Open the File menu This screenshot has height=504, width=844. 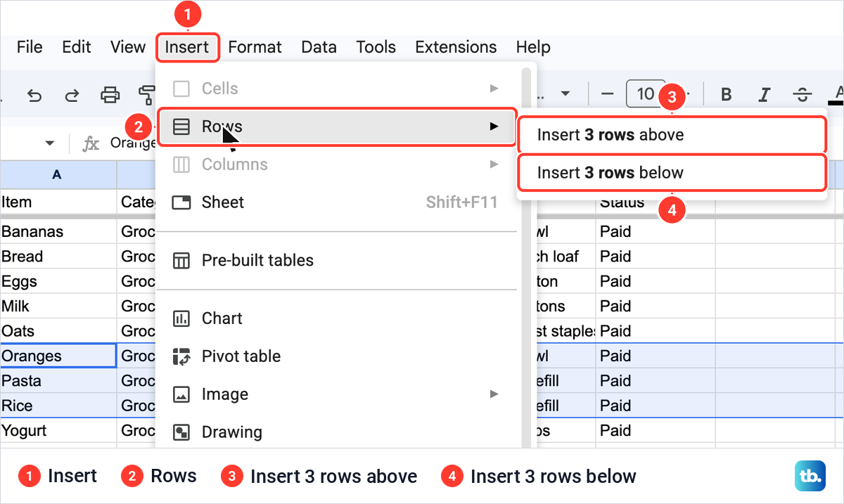point(30,47)
